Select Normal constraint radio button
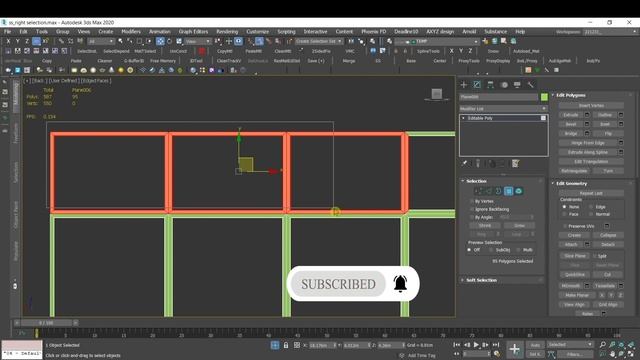The width and height of the screenshot is (640, 360). [x=591, y=214]
